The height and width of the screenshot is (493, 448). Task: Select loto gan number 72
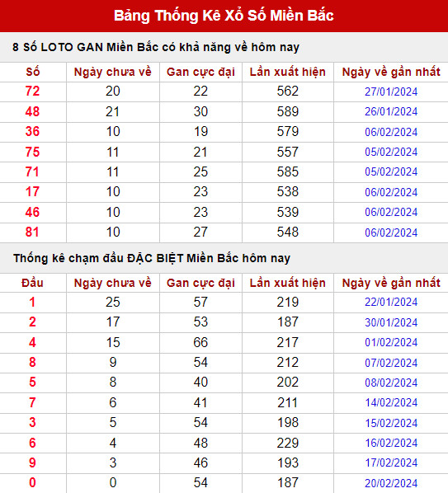pyautogui.click(x=32, y=92)
